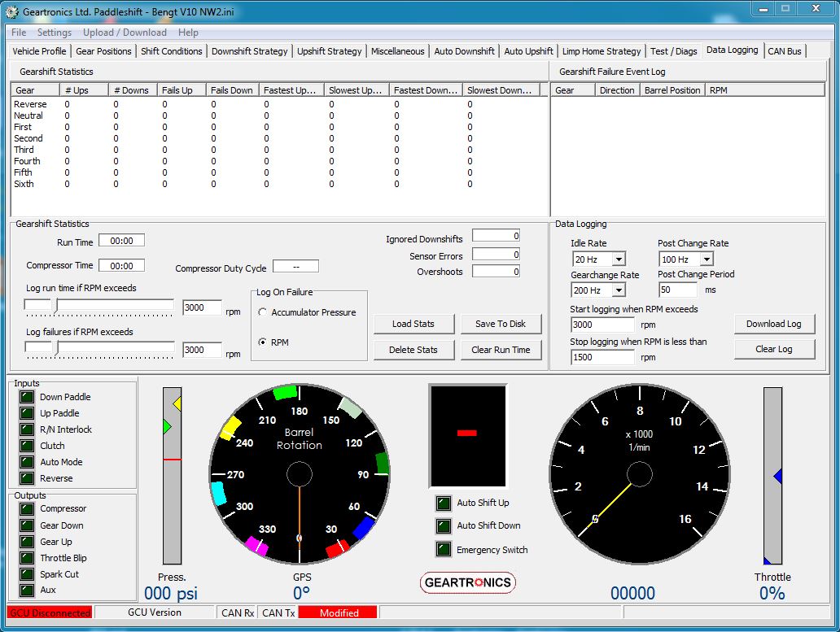The image size is (840, 632).
Task: Click the Throttle Blip output indicator
Action: [x=27, y=558]
